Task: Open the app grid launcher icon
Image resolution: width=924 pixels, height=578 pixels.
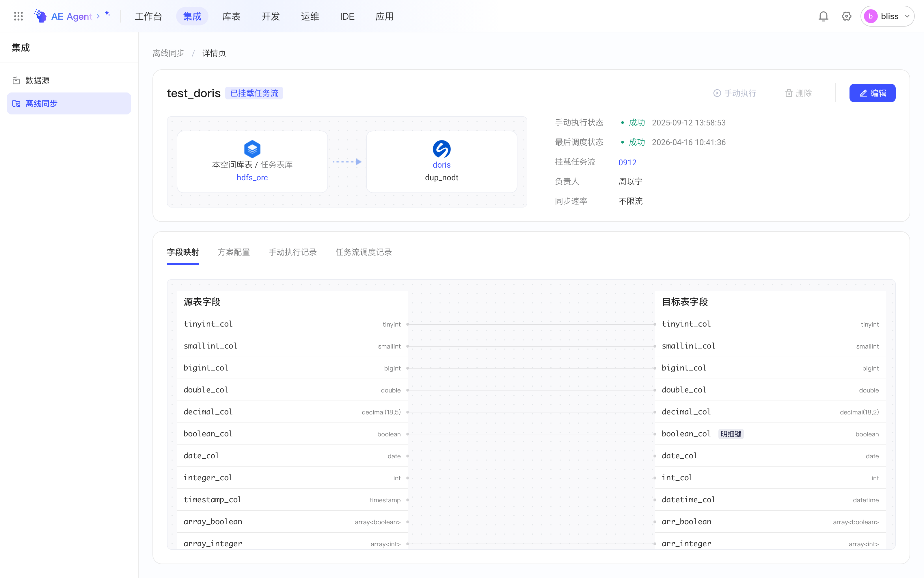Action: click(18, 16)
